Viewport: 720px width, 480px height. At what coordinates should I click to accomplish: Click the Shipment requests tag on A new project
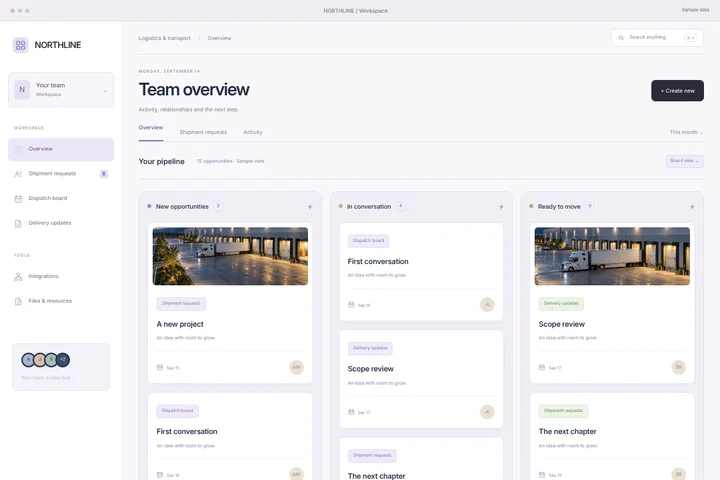click(181, 304)
